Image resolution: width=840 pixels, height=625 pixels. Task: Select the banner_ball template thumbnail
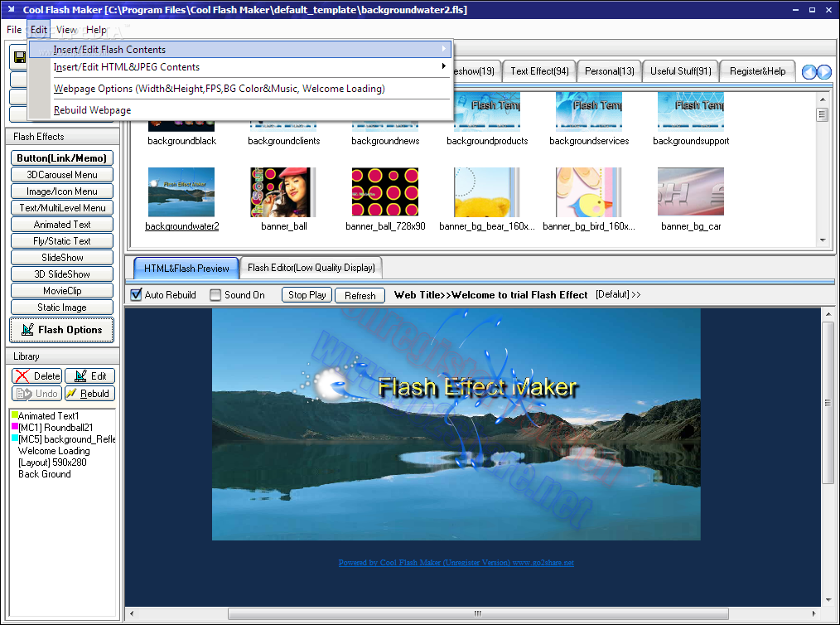(282, 192)
